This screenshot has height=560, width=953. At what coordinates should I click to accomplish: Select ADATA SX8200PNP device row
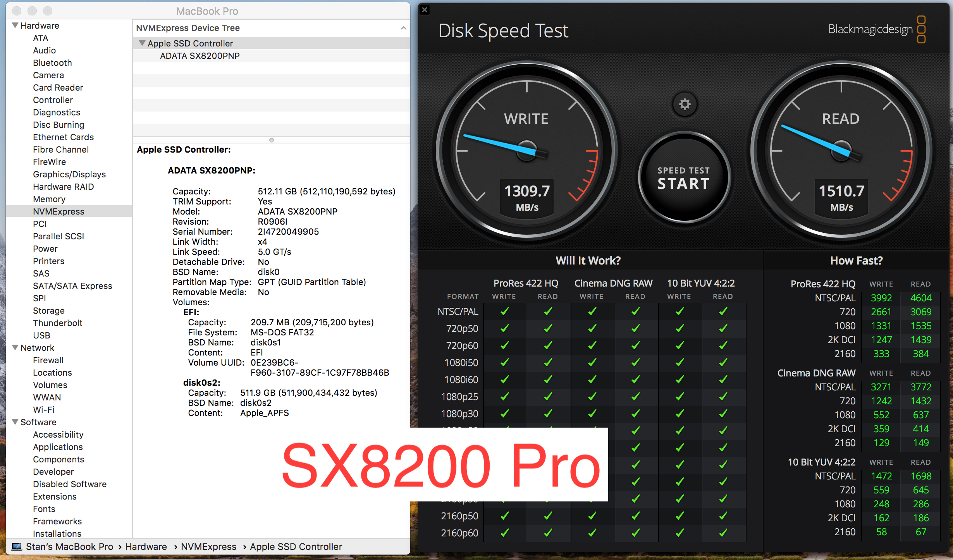[200, 56]
